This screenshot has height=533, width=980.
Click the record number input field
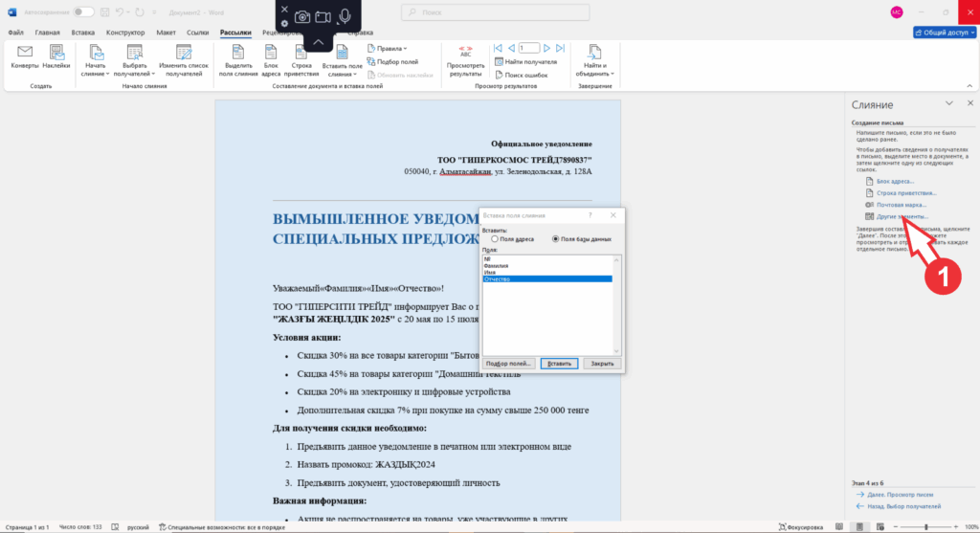tap(528, 48)
